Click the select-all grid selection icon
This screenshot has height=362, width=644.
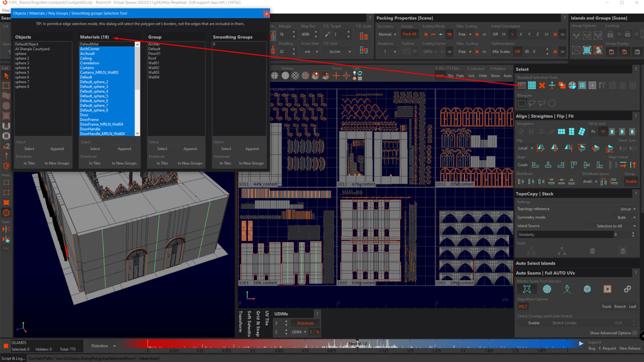tap(532, 85)
